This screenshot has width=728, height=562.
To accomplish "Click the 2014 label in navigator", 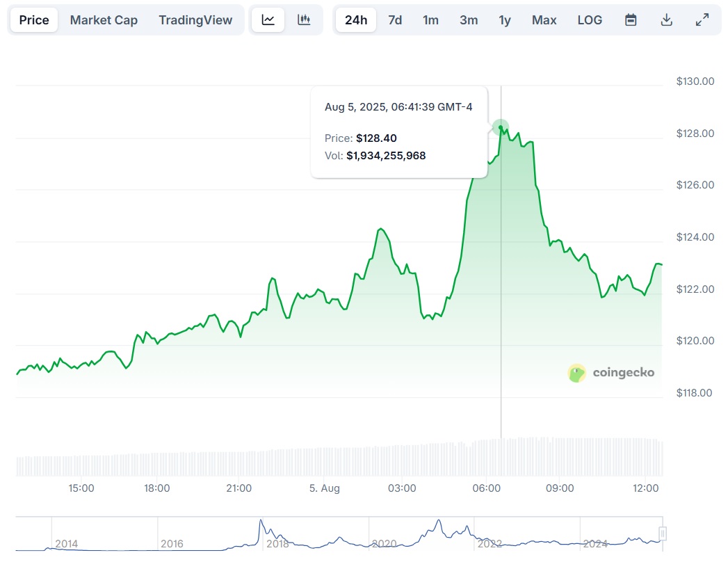I will (66, 543).
